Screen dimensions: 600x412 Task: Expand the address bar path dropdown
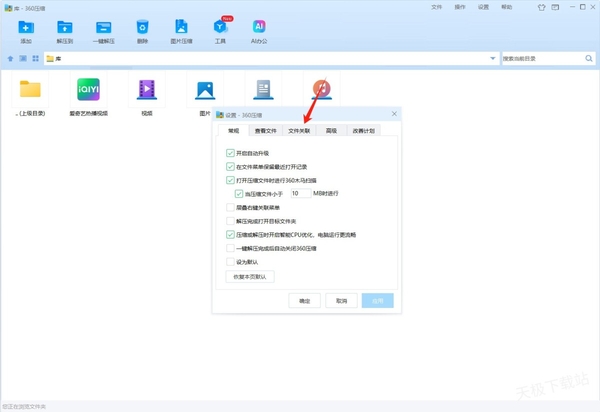(493, 59)
